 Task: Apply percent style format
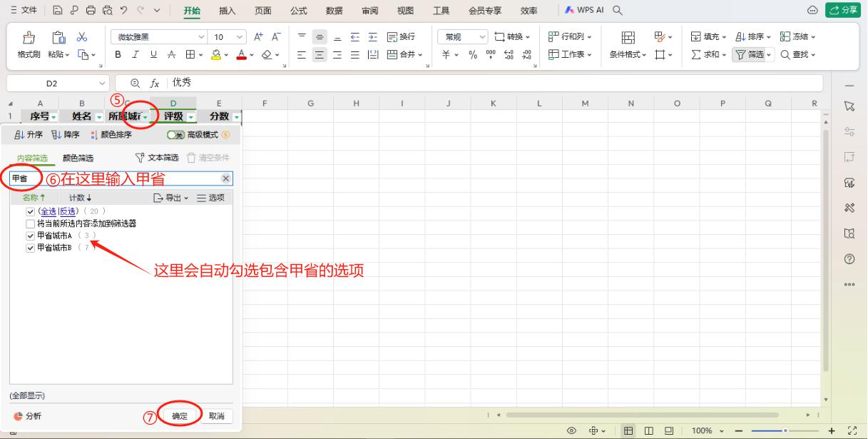pos(473,55)
